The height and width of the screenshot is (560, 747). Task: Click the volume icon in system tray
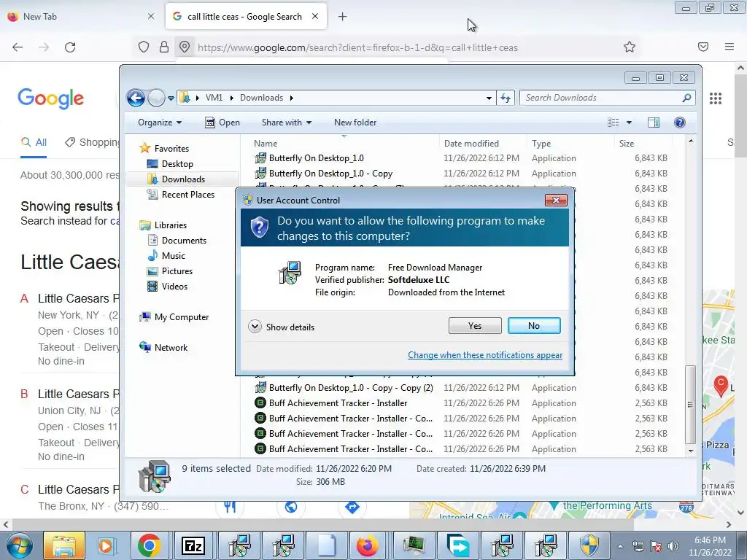coord(673,546)
